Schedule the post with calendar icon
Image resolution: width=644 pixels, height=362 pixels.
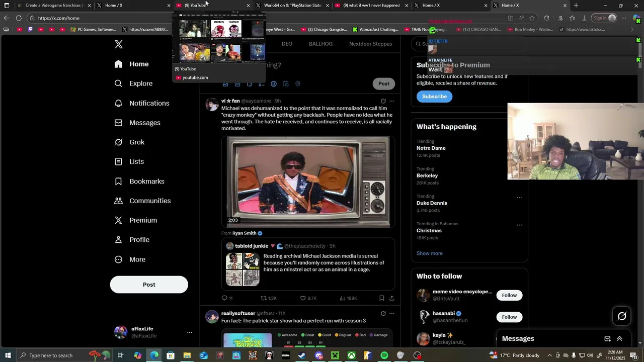pyautogui.click(x=286, y=84)
